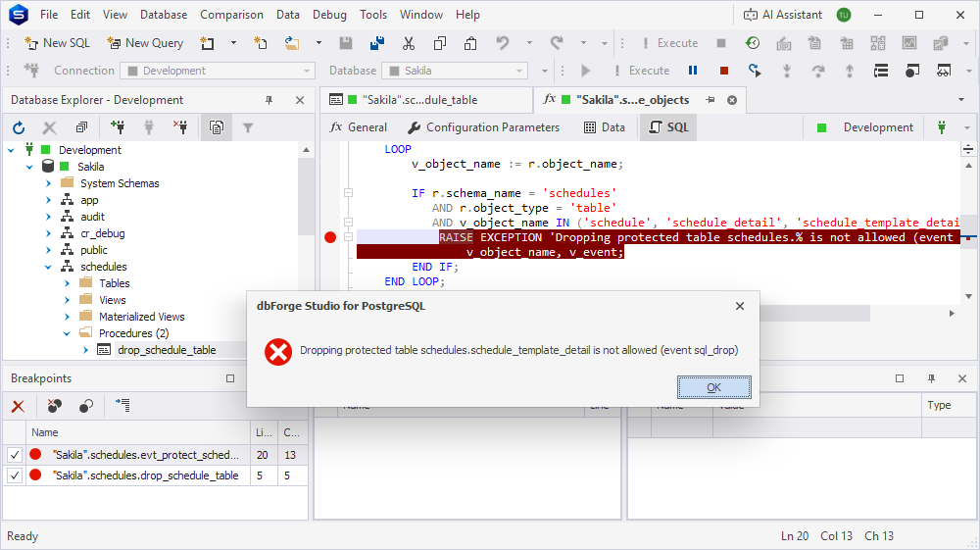Refresh the Database Explorer tree

(x=19, y=128)
